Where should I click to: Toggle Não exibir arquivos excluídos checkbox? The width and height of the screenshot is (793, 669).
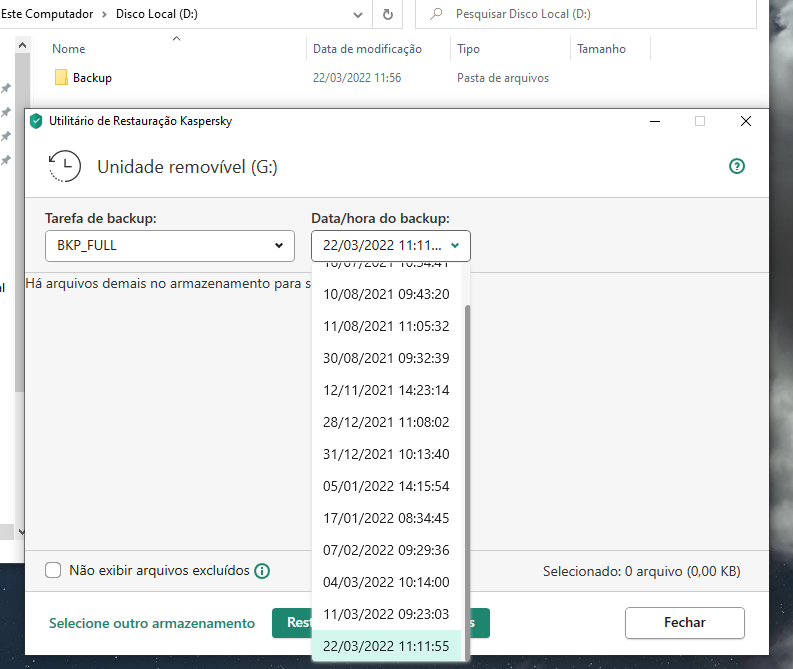53,570
